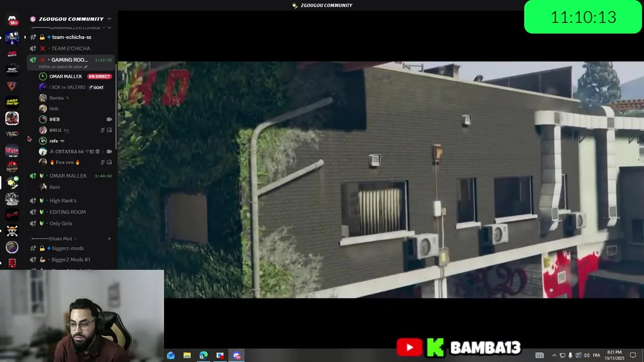Image resolution: width=644 pixels, height=362 pixels.
Task: Click the 5:44:42 timer on OMAR MALLEK channel
Action: click(x=103, y=176)
